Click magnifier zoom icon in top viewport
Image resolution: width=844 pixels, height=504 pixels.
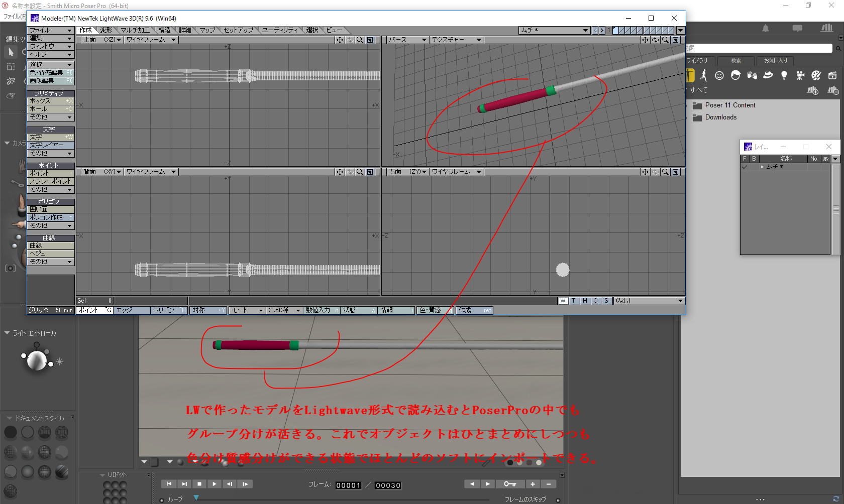pyautogui.click(x=360, y=40)
